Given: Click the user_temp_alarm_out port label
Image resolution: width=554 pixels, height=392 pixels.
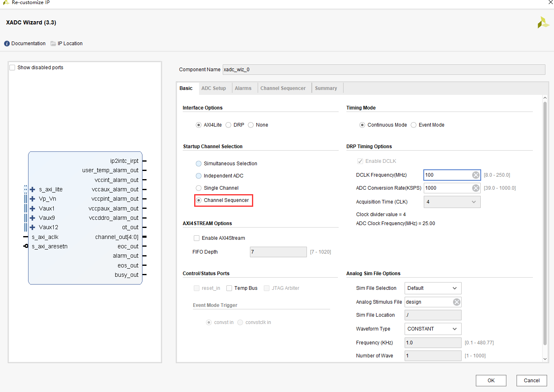Looking at the screenshot, I should point(110,170).
